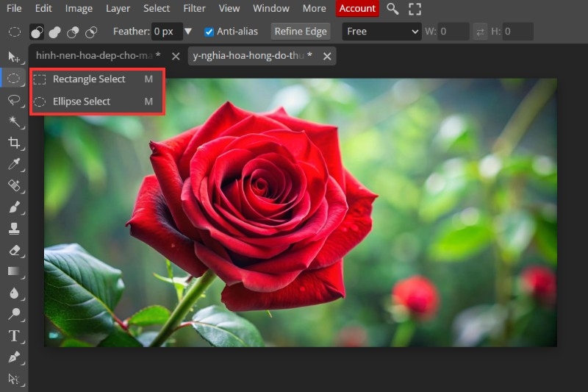The width and height of the screenshot is (588, 392).
Task: Select the Type tool
Action: click(x=14, y=335)
